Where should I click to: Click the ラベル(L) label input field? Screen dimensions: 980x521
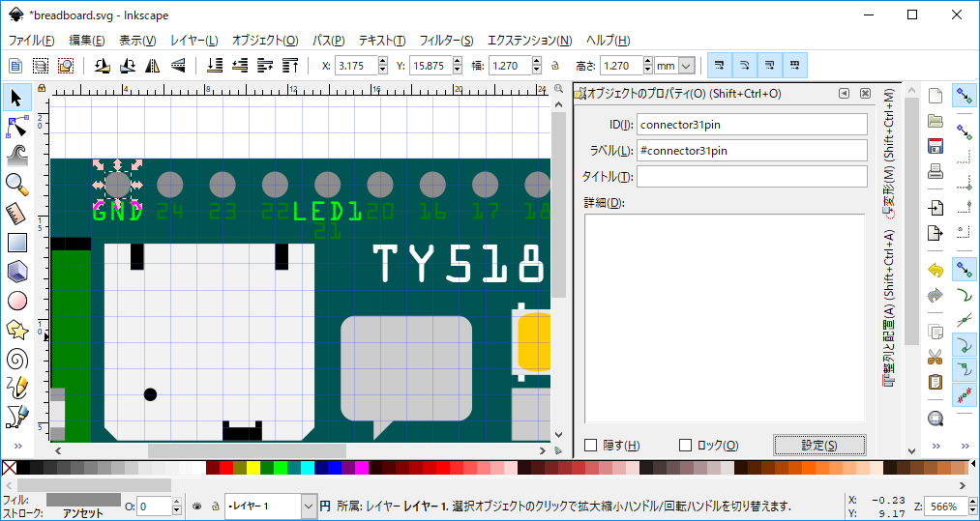pyautogui.click(x=752, y=151)
